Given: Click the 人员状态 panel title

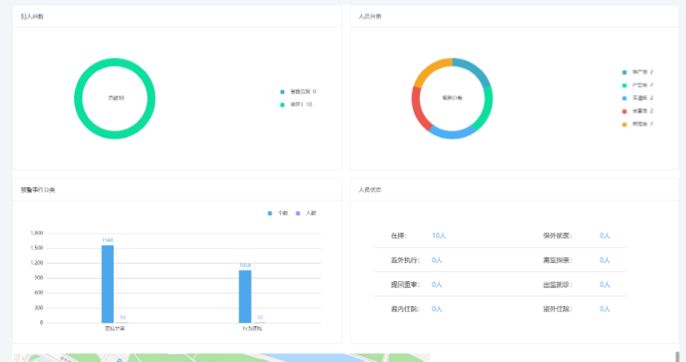Looking at the screenshot, I should tap(370, 190).
